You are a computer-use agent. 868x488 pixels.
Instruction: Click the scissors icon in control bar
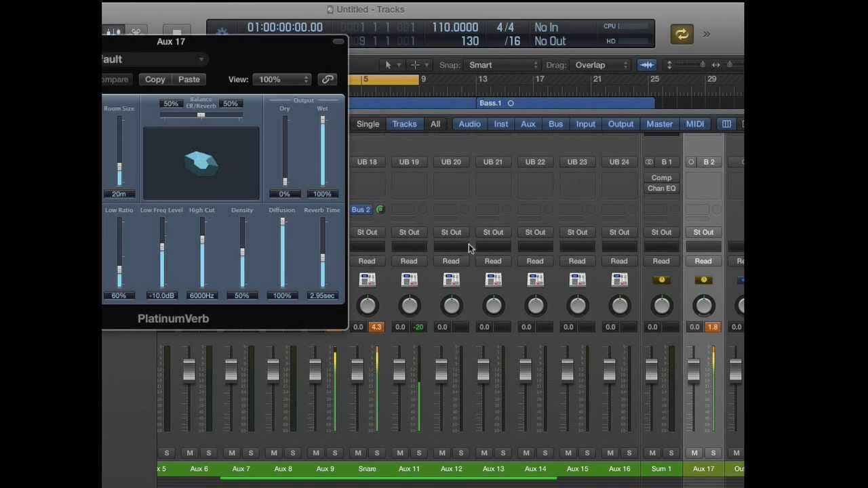click(136, 32)
